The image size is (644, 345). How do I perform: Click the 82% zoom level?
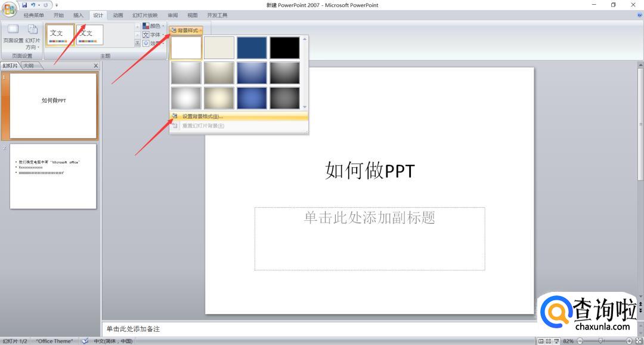pos(568,341)
